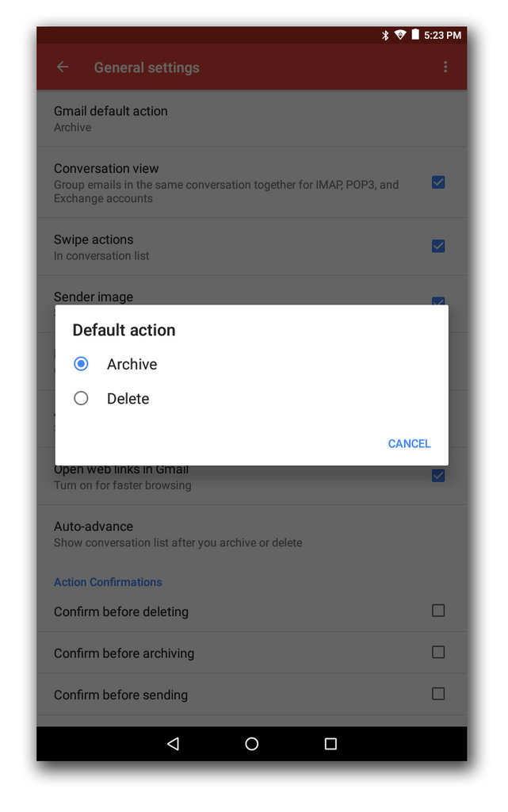Screen dimensions: 508x812
Task: Tap the Bluetooth icon in the status bar
Action: click(x=385, y=34)
